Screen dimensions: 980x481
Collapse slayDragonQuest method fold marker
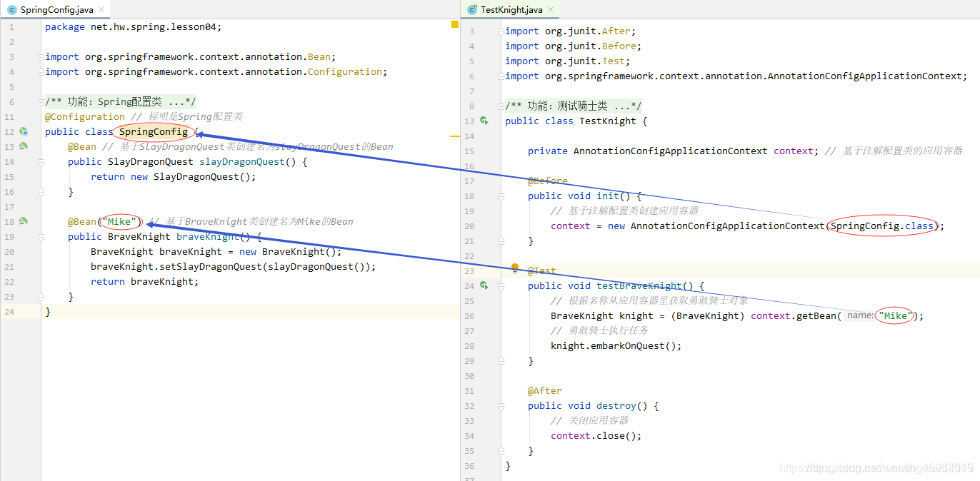click(41, 162)
